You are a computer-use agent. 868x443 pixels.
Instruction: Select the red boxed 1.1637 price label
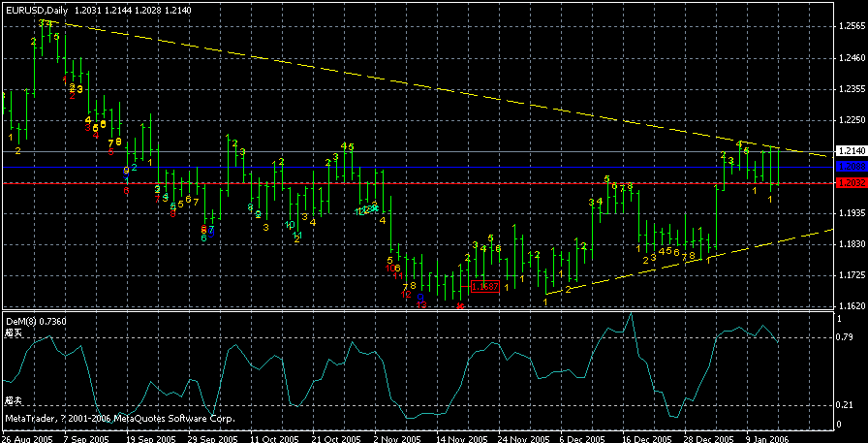[x=483, y=287]
